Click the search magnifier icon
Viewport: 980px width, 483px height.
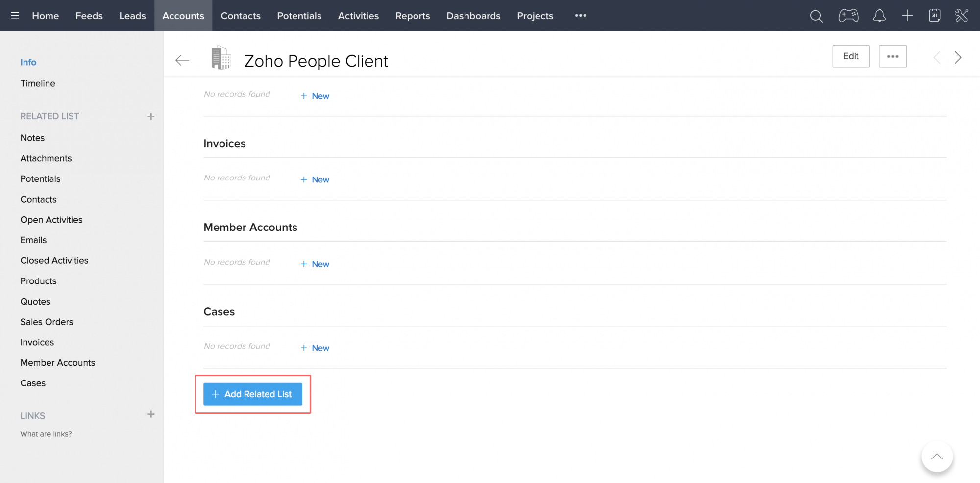tap(816, 16)
